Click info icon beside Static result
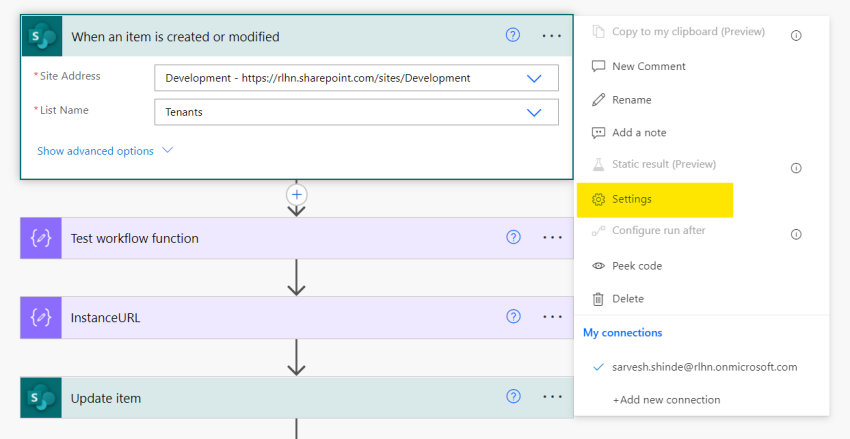This screenshot has height=439, width=850. 796,168
